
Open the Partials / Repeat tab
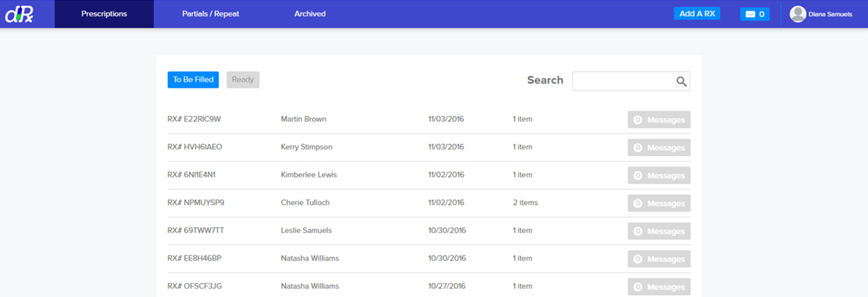click(211, 14)
